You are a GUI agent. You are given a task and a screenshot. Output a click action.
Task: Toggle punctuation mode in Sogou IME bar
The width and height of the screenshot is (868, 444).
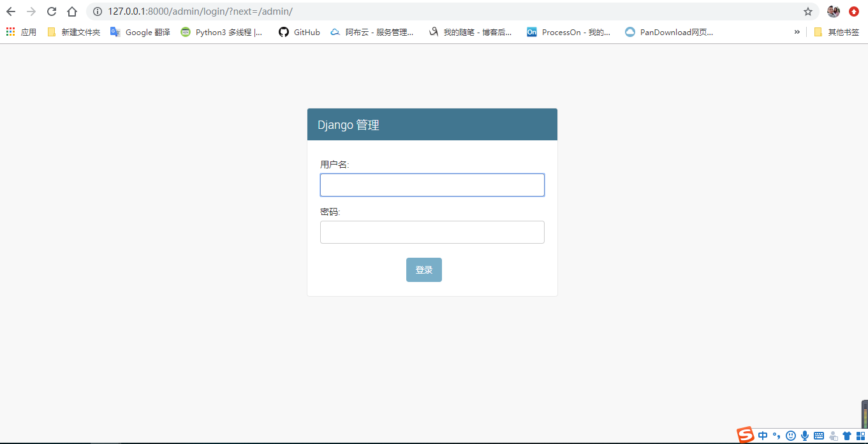point(776,436)
